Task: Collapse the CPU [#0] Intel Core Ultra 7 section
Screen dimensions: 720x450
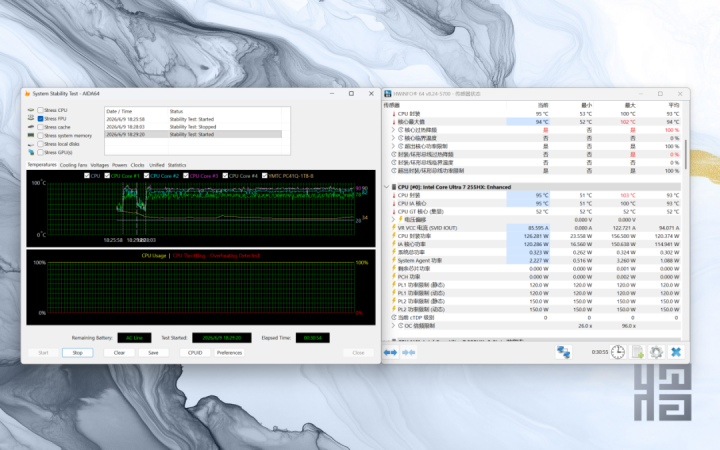Action: [387, 187]
